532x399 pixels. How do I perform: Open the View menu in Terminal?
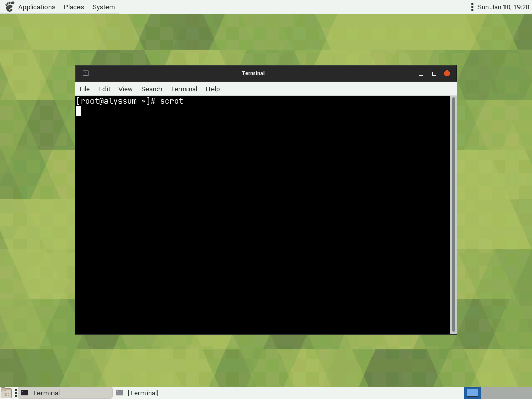click(126, 89)
